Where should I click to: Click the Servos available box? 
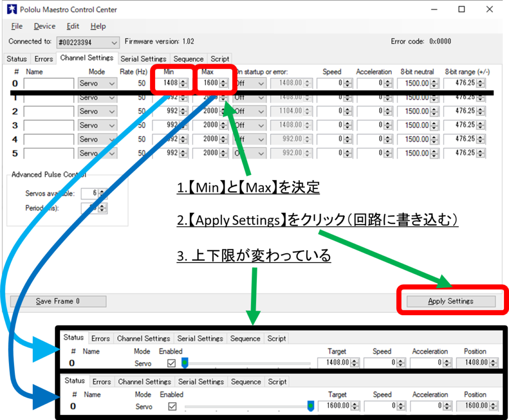[93, 193]
